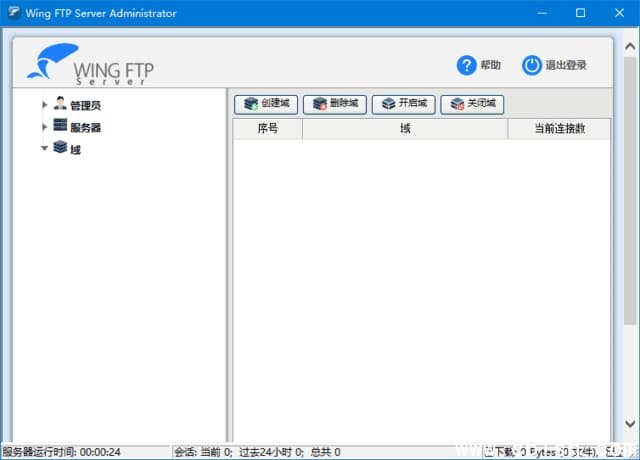
Task: Select 管理员 in the navigation tree
Action: tap(86, 106)
